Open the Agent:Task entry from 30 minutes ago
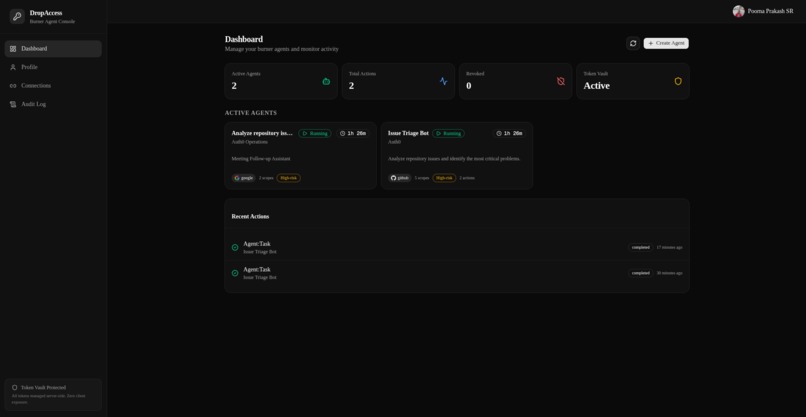806x417 pixels. [257, 269]
